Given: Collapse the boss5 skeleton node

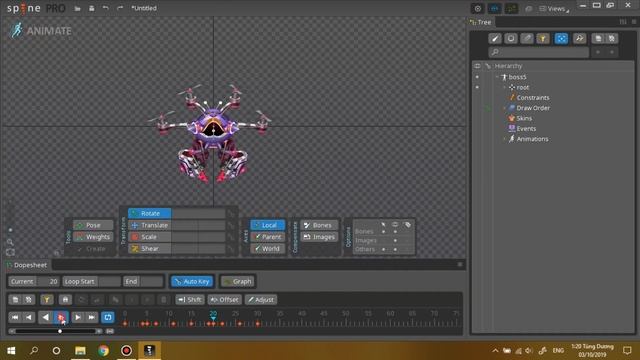Looking at the screenshot, I should coord(497,77).
